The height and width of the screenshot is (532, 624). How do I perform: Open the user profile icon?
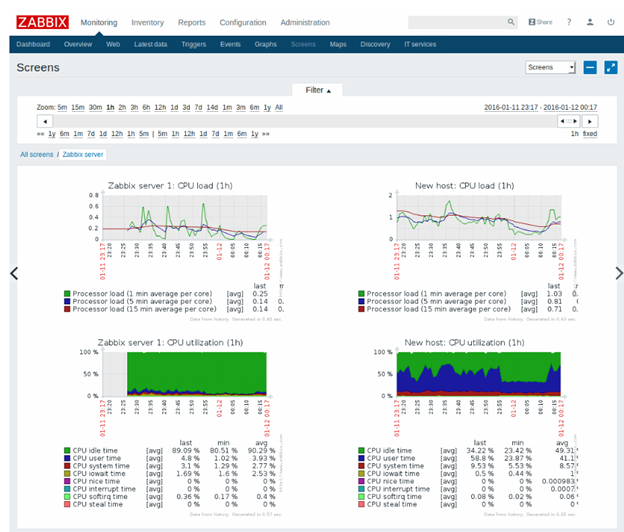pyautogui.click(x=590, y=22)
